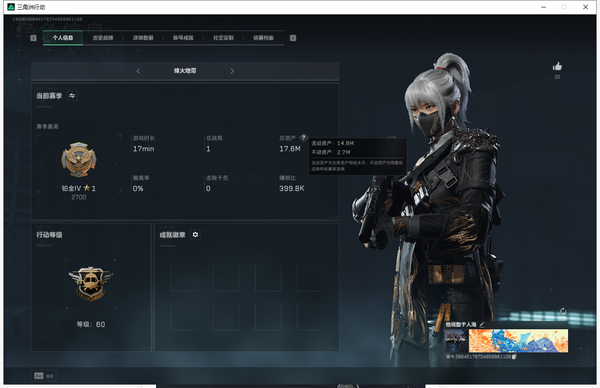Screen dimensions: 600x388
Task: Click the platinum rank eagle badge
Action: (x=79, y=160)
